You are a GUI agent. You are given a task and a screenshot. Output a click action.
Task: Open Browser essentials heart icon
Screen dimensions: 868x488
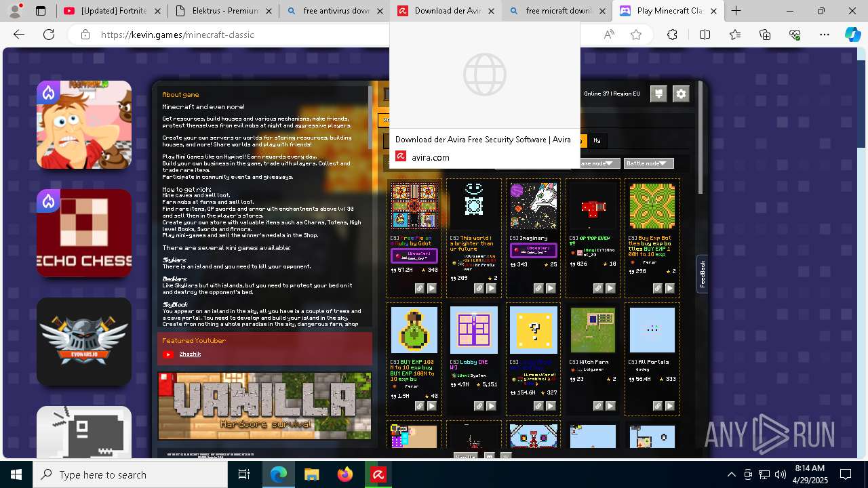tap(795, 35)
